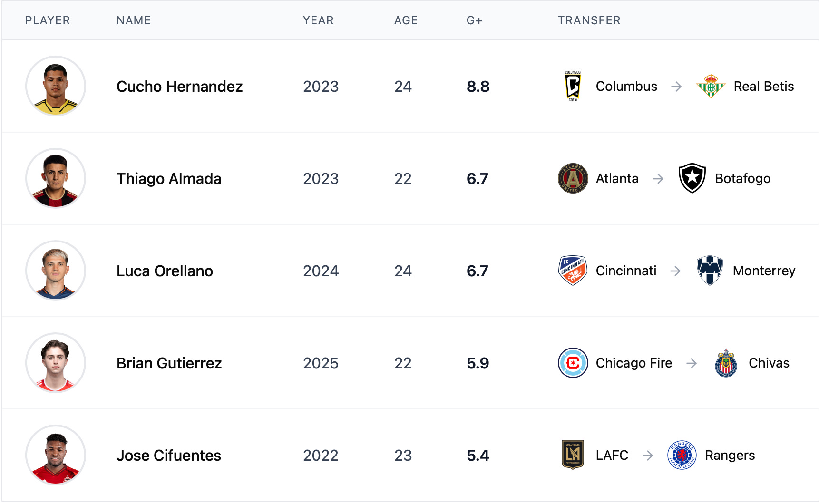819x504 pixels.
Task: Click the Rangers crest
Action: (682, 455)
